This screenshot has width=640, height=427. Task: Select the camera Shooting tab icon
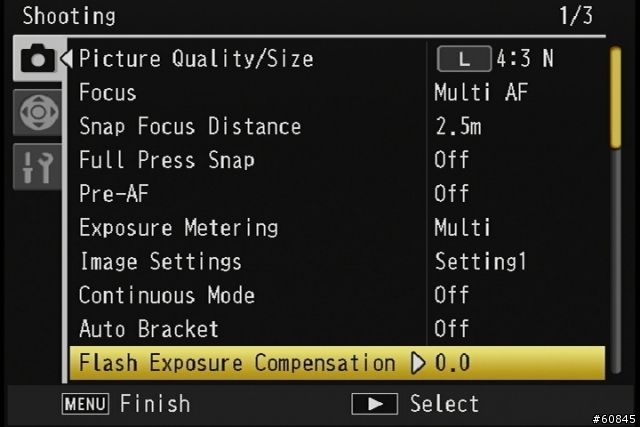click(38, 58)
